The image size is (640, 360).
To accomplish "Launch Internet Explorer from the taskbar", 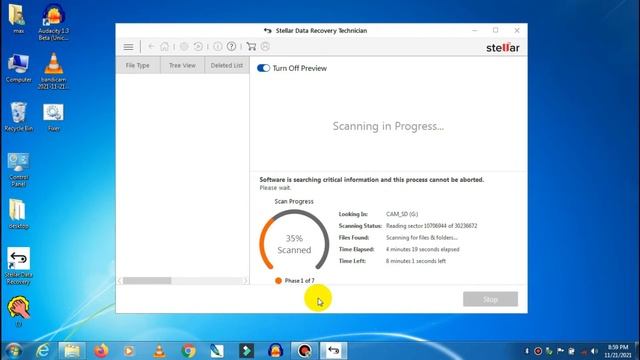I will point(42,351).
